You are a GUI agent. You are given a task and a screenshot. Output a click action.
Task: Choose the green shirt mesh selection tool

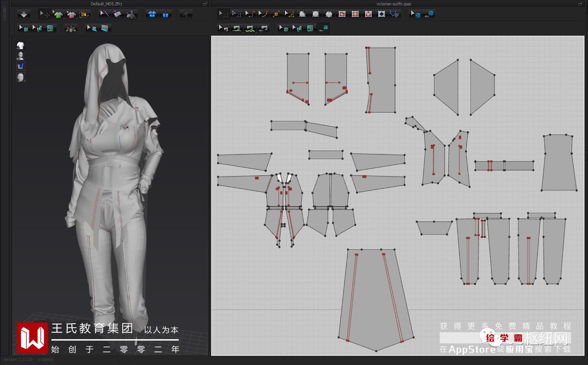[x=57, y=14]
